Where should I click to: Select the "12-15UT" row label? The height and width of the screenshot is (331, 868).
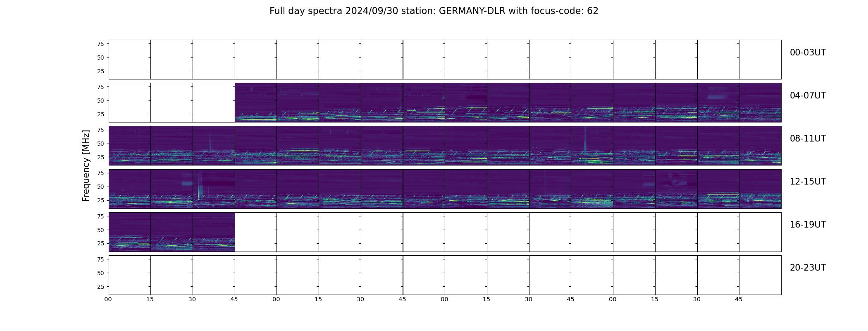[808, 182]
